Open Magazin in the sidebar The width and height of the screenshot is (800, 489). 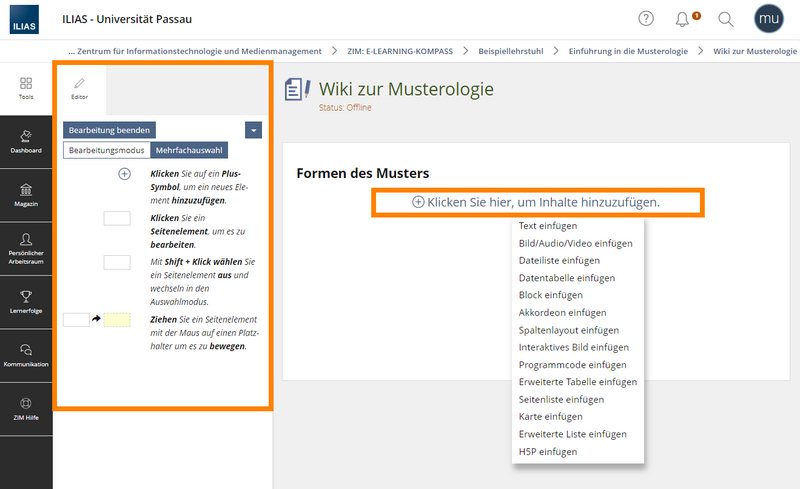[x=26, y=195]
